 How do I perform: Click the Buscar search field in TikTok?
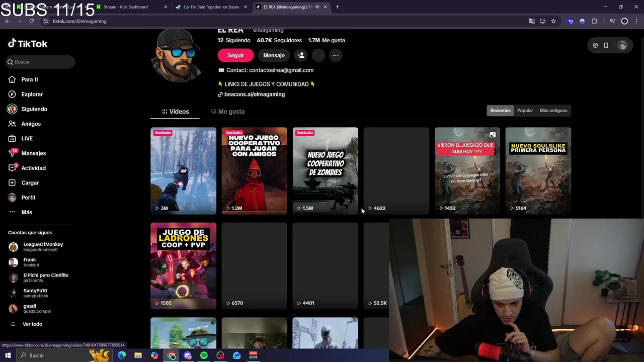[40, 62]
